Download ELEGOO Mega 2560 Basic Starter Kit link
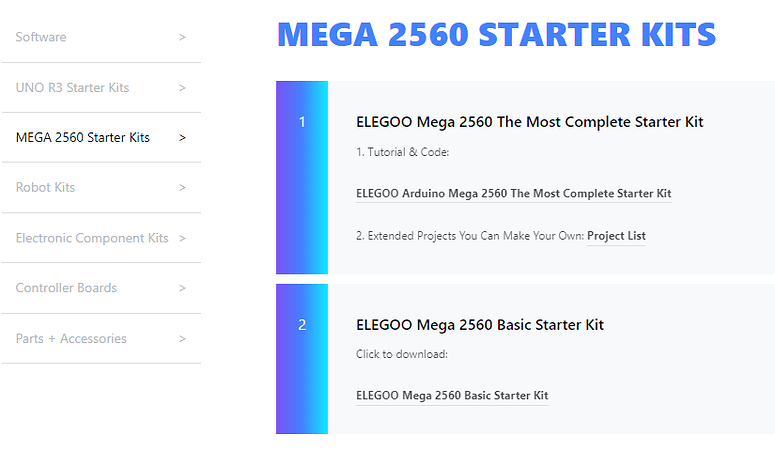The width and height of the screenshot is (775, 466). tap(452, 395)
